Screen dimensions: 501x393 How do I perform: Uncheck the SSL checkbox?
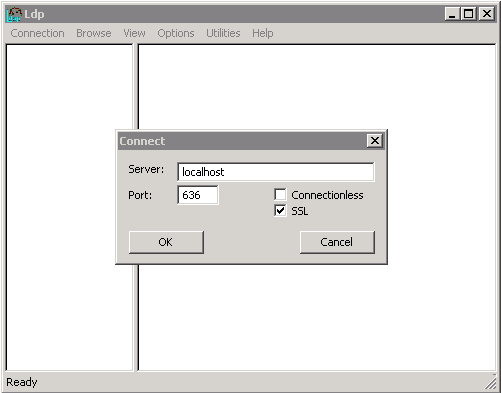click(x=280, y=211)
